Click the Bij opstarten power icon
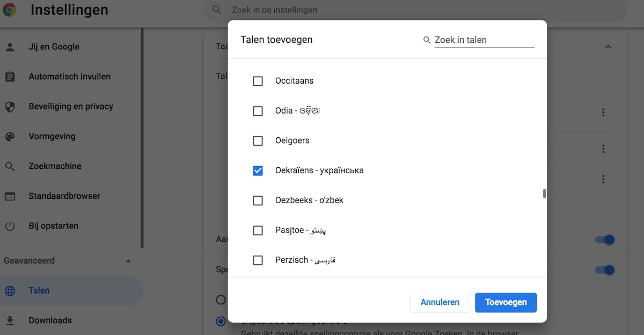Image resolution: width=644 pixels, height=335 pixels. click(x=10, y=226)
